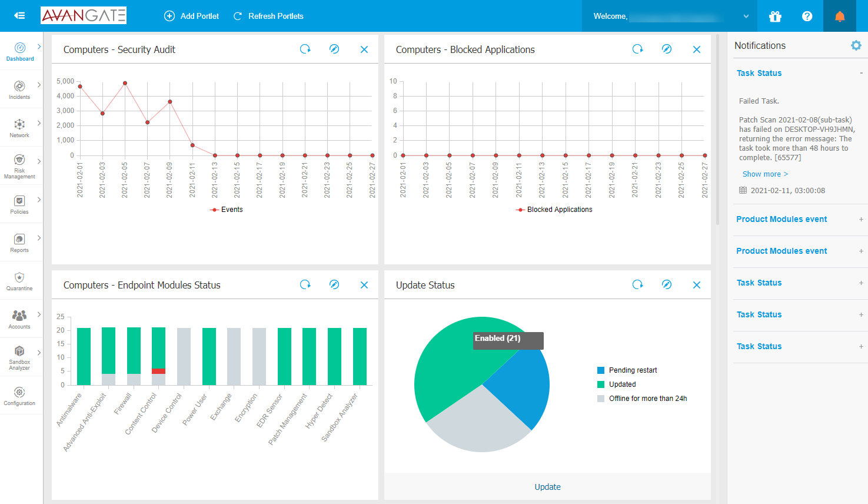
Task: Collapse the sidebar menu arrow icon
Action: [x=19, y=16]
